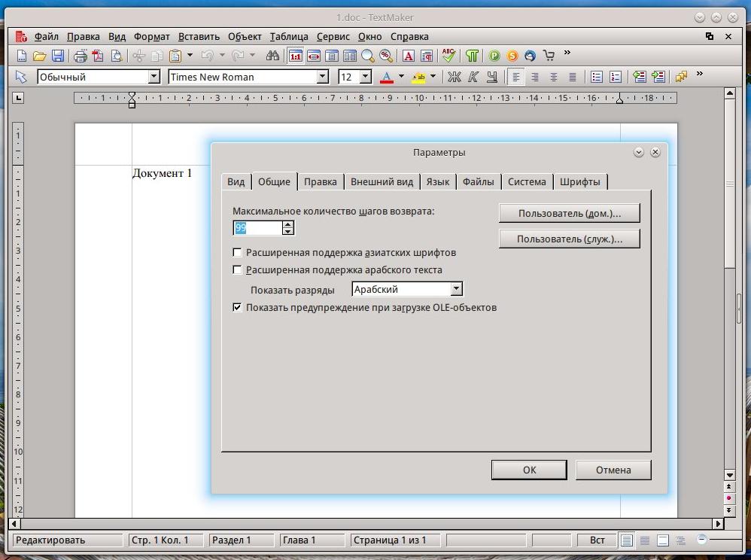Decrease paragraph indent icon

640,77
